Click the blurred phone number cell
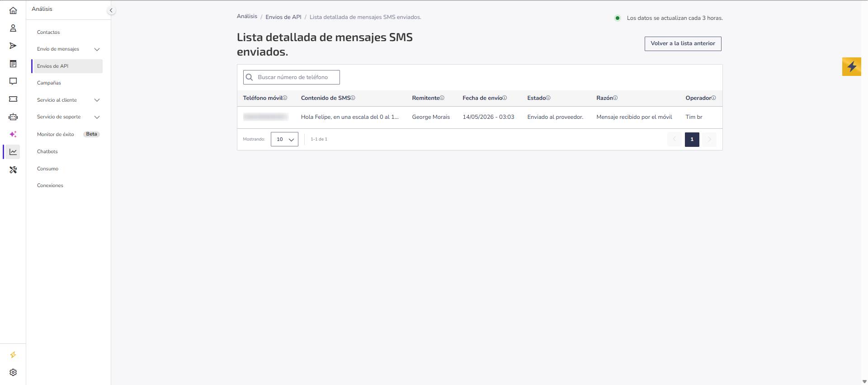Image resolution: width=868 pixels, height=385 pixels. [265, 117]
